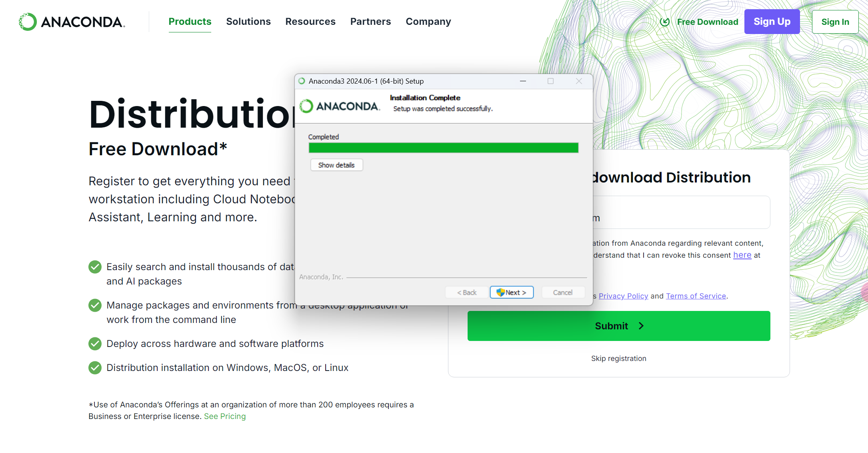
Task: Click the email input field
Action: click(680, 212)
